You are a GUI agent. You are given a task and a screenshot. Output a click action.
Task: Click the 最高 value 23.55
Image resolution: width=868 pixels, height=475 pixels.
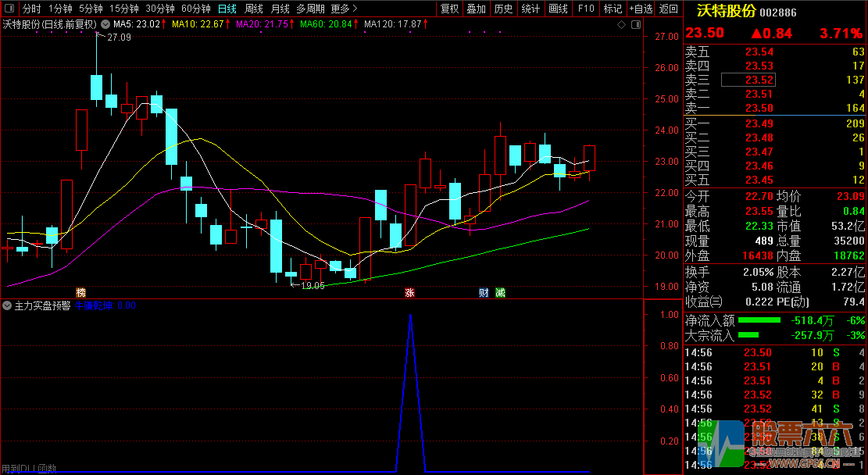(x=759, y=212)
